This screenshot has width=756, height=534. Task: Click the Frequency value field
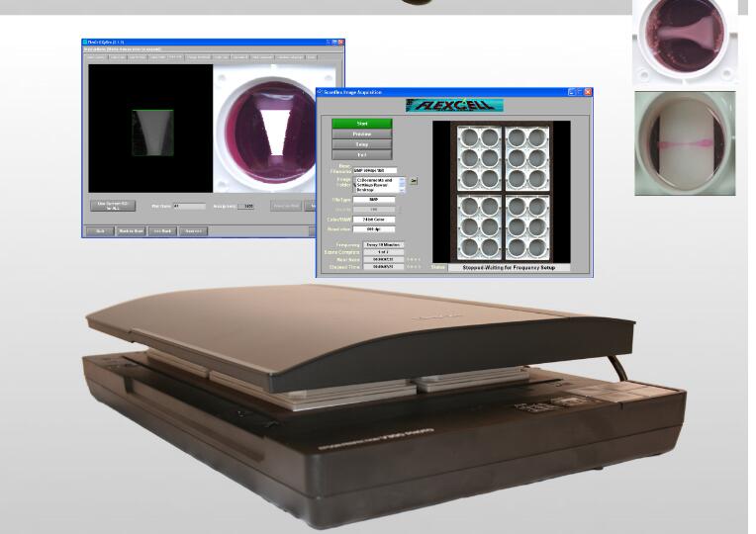382,243
